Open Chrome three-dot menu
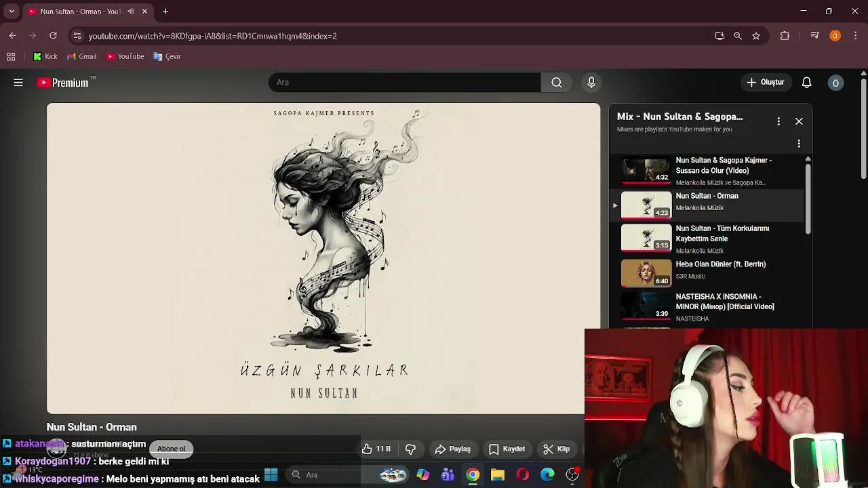This screenshot has height=488, width=868. click(856, 36)
